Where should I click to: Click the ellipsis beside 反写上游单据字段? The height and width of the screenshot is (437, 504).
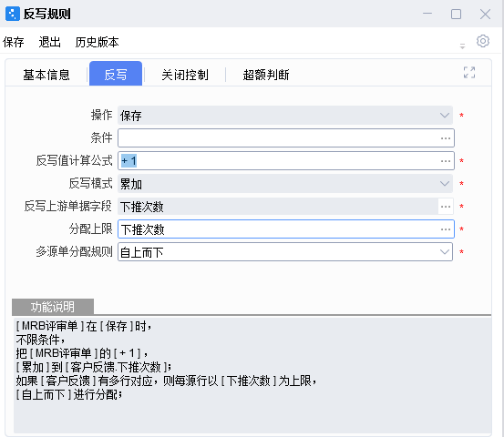[446, 207]
